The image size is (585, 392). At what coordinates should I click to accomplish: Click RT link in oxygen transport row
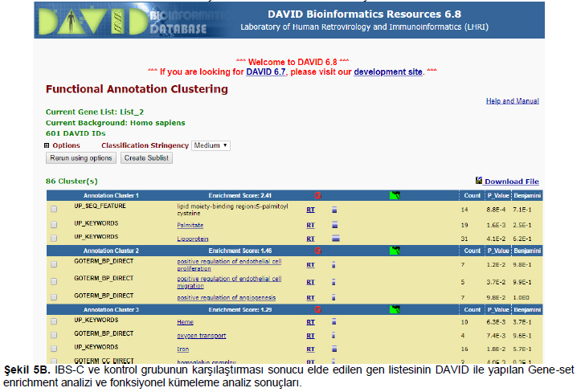310,336
